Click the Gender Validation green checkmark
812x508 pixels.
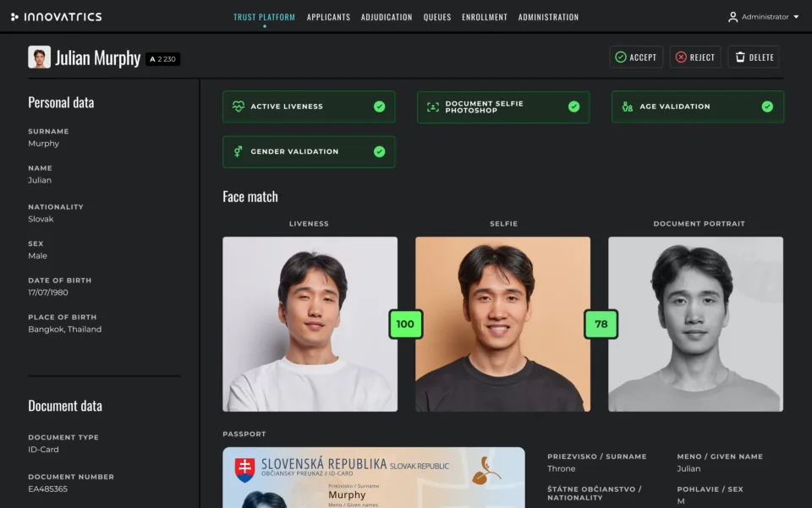(x=380, y=151)
